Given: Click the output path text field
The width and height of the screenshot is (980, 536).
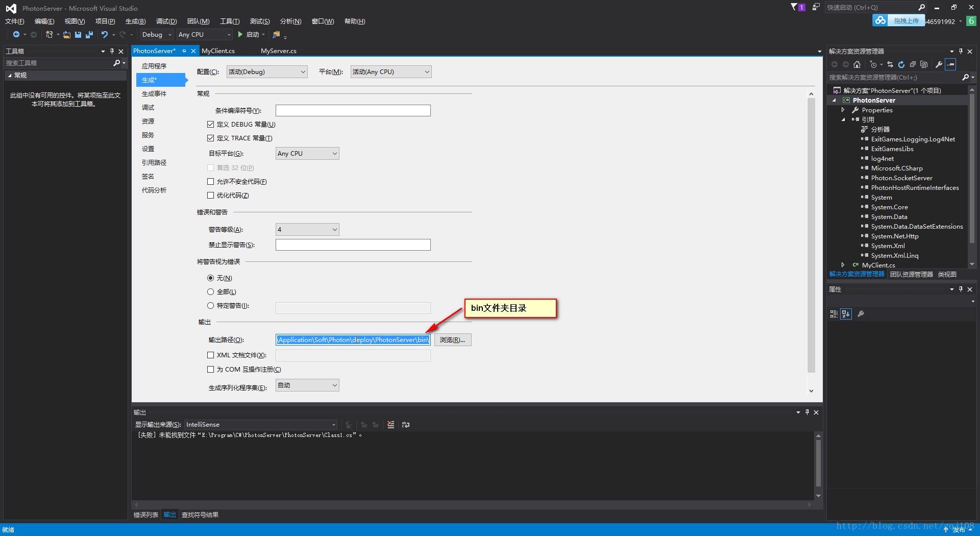Looking at the screenshot, I should 353,340.
